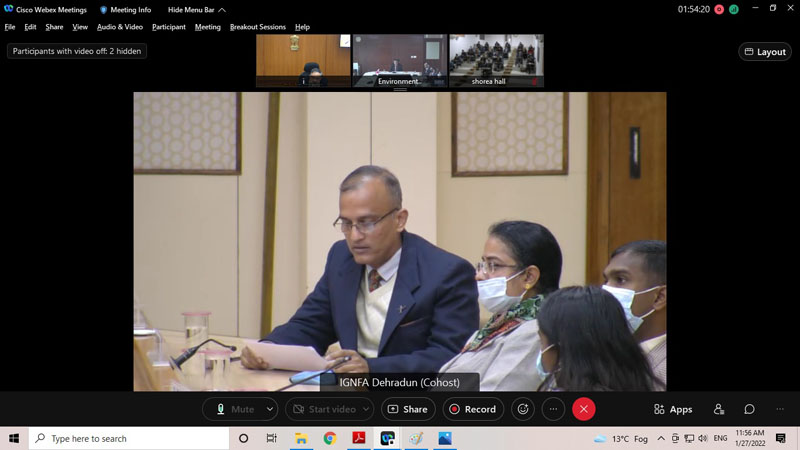
Task: Open the Apps panel
Action: (x=673, y=409)
